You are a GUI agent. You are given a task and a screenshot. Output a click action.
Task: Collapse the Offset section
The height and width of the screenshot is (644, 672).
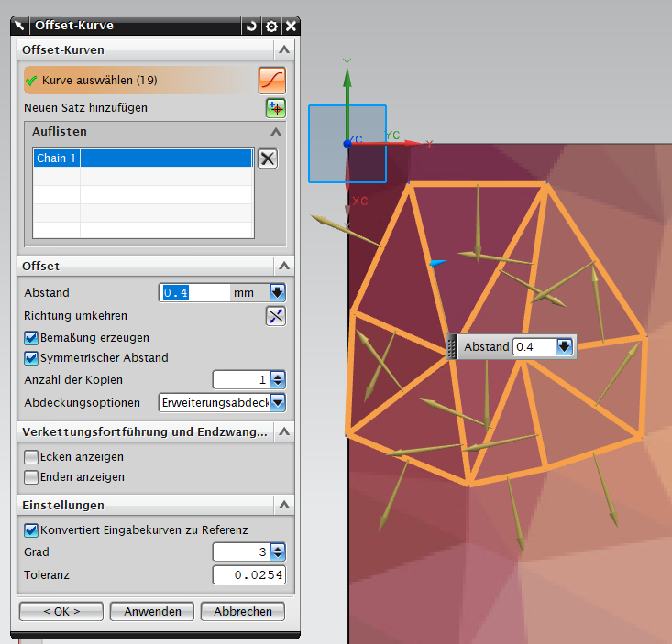tap(283, 266)
